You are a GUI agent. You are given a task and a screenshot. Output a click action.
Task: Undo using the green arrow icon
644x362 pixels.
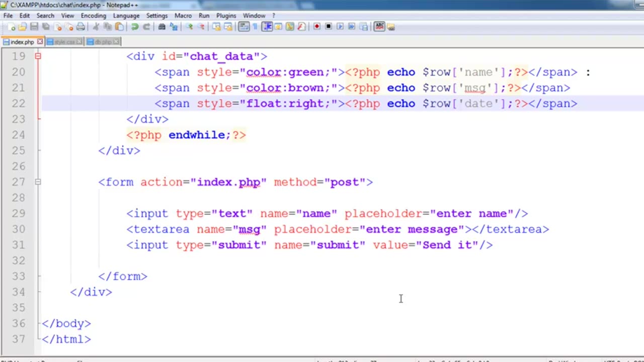(135, 27)
